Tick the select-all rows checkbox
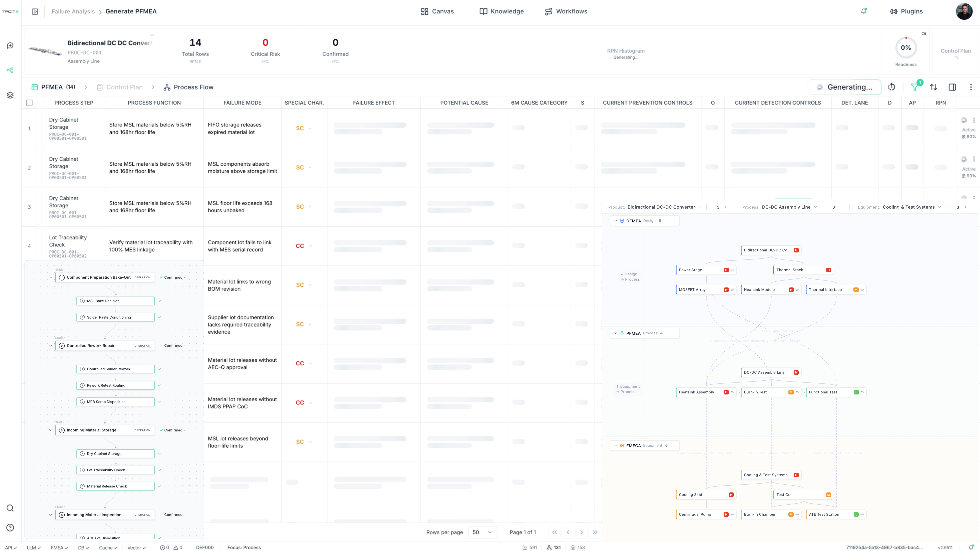Screen dimensions: 980x551 click(29, 103)
